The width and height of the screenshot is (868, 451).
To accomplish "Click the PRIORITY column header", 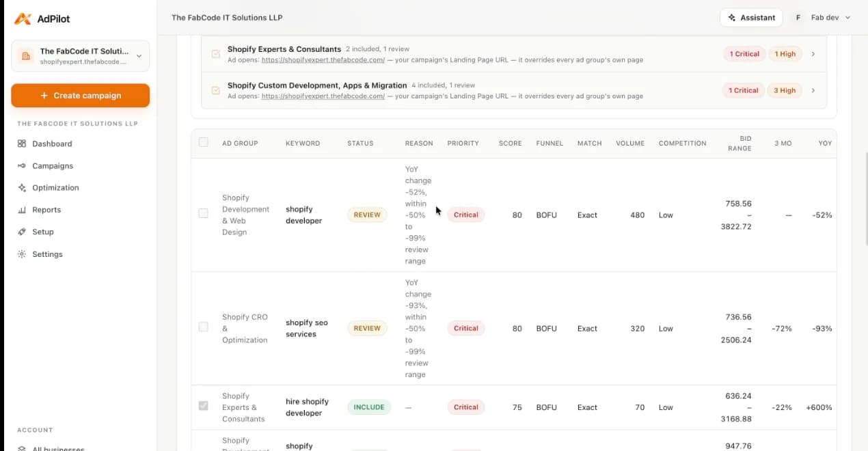I will pos(463,143).
